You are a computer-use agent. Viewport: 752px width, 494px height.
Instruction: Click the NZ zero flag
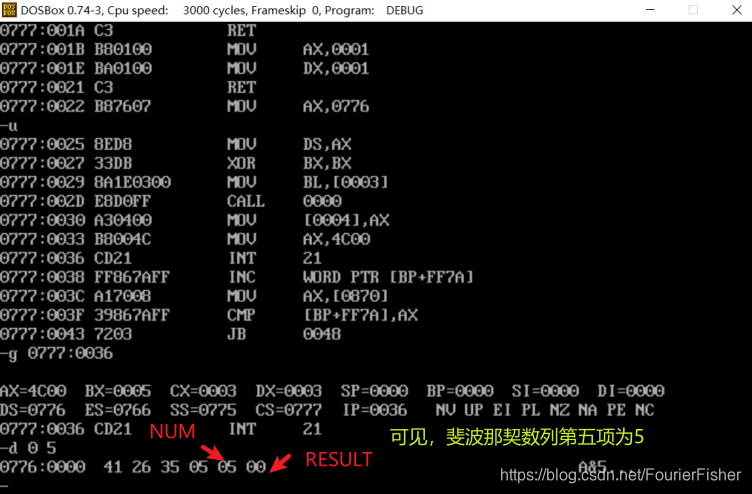pyautogui.click(x=559, y=410)
